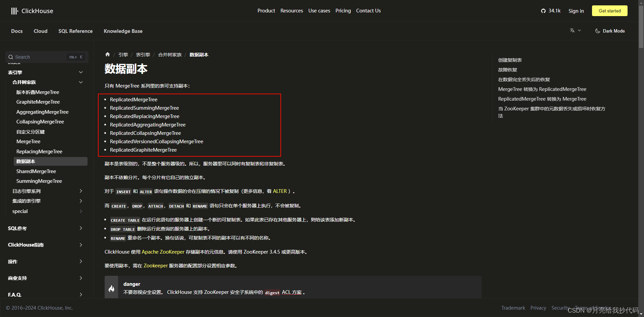Open ReplacingMergeTree in sidebar
644x317 pixels.
coord(39,151)
